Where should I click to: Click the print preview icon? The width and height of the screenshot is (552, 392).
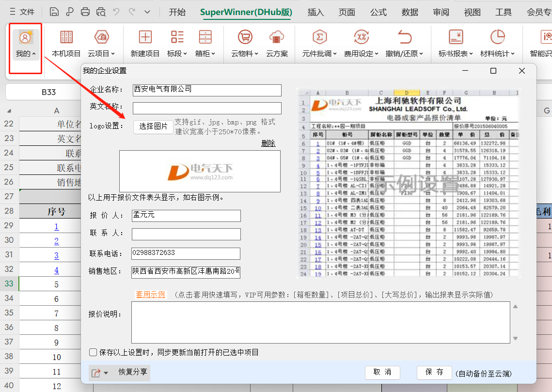tap(101, 12)
